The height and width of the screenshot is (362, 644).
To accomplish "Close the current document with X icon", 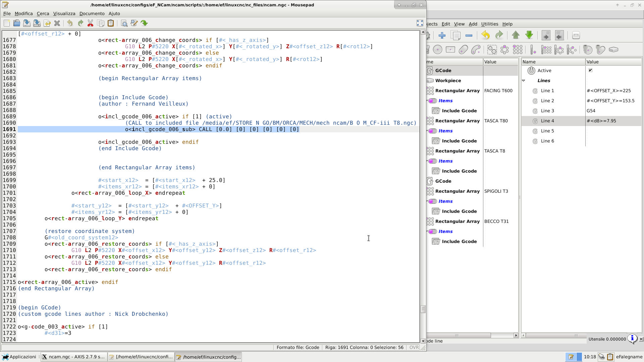I will point(57,23).
